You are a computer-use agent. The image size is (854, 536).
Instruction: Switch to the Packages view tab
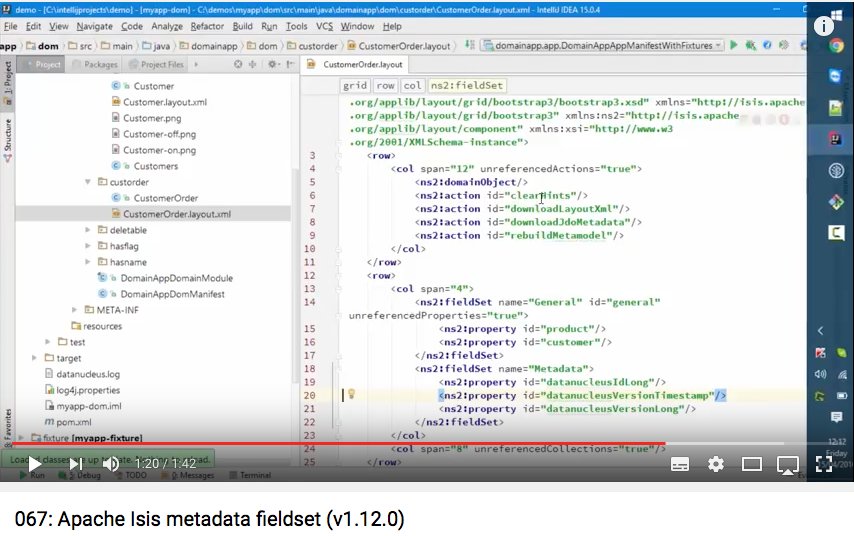pyautogui.click(x=95, y=64)
